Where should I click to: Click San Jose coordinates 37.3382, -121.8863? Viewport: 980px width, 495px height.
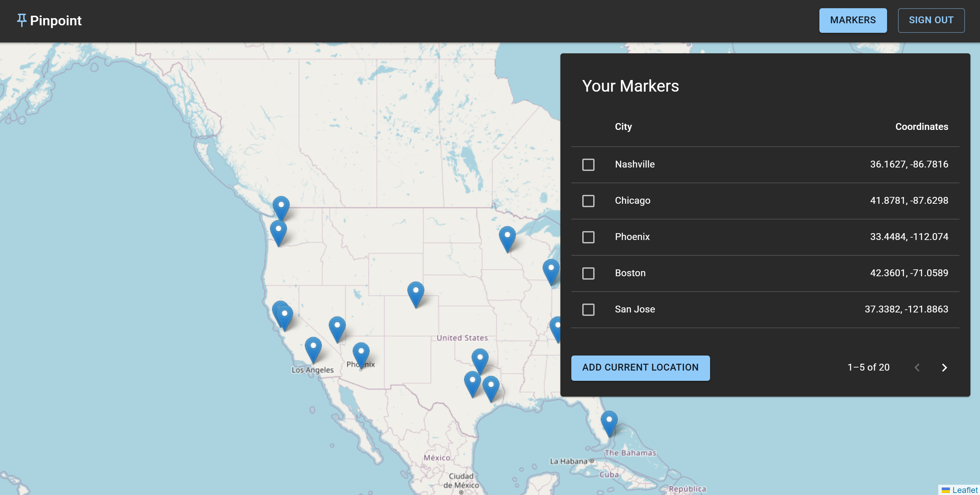906,309
